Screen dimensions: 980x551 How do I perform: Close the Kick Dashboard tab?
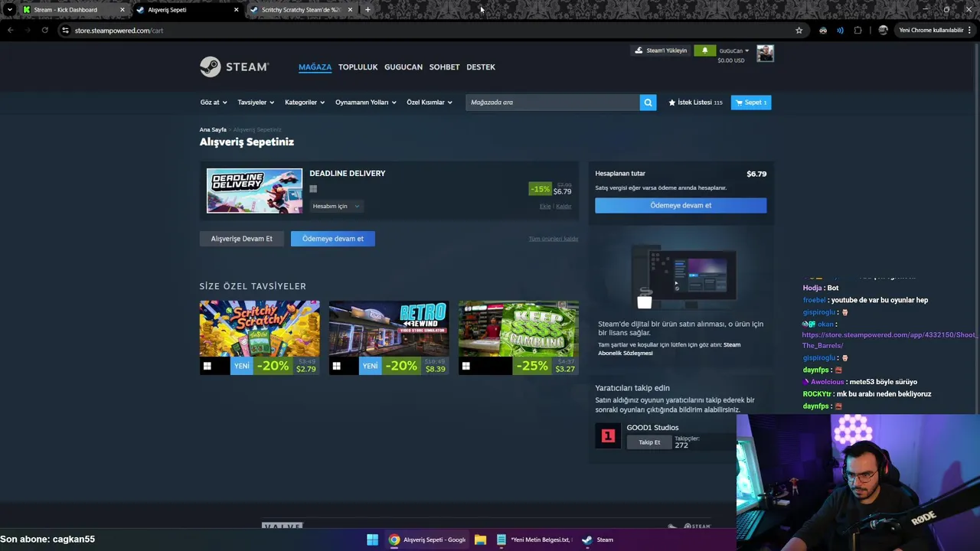pyautogui.click(x=122, y=10)
